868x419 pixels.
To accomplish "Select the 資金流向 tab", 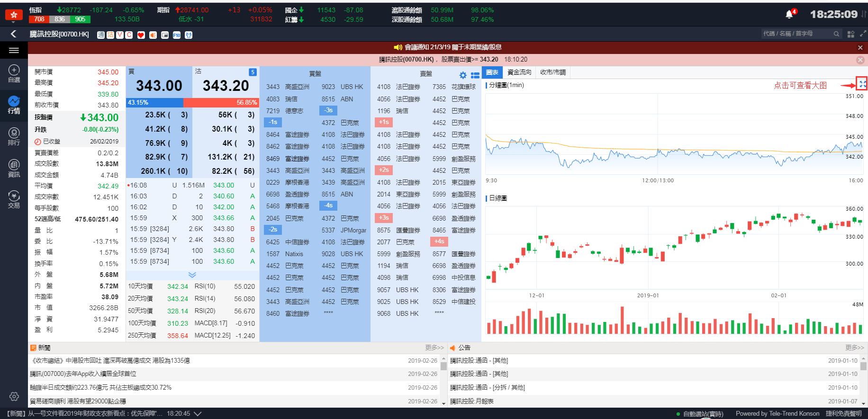I will (x=519, y=72).
